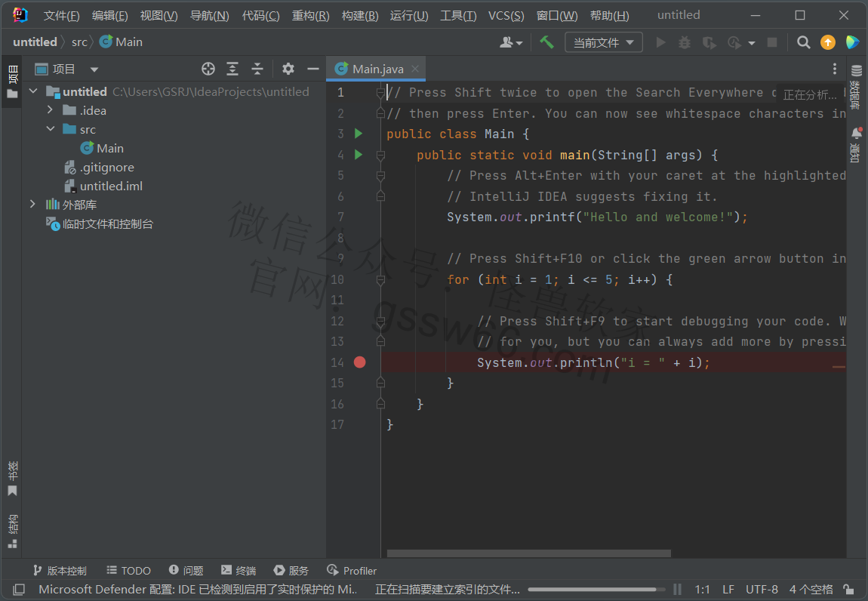This screenshot has width=868, height=601.
Task: Toggle the read-only lock icon in status bar
Action: (x=848, y=590)
